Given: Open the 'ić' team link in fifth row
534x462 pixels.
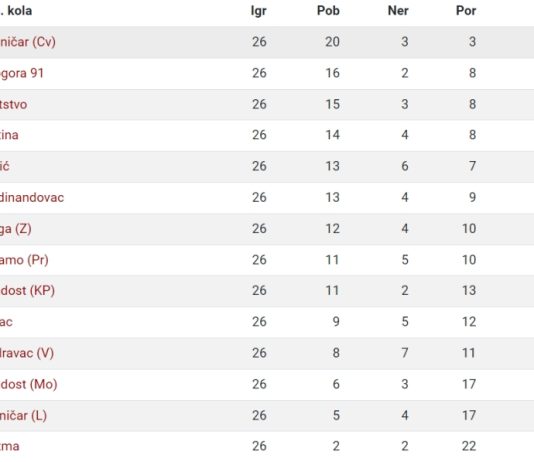Looking at the screenshot, I should tap(5, 166).
